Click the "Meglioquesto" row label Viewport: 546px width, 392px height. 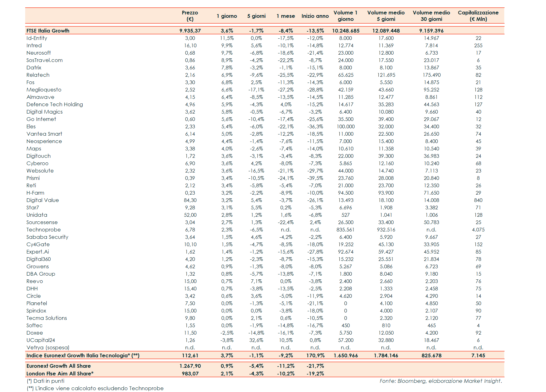coord(44,90)
